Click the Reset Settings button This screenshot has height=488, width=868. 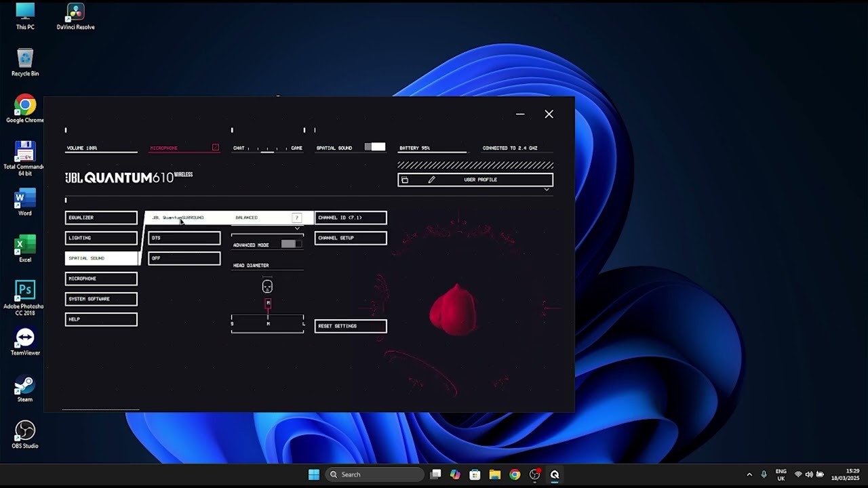click(351, 326)
